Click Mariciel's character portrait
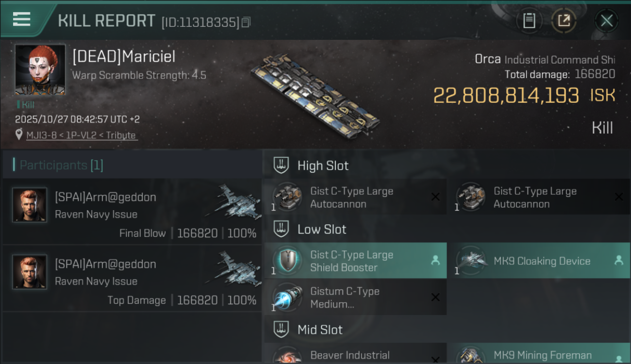 pyautogui.click(x=40, y=69)
